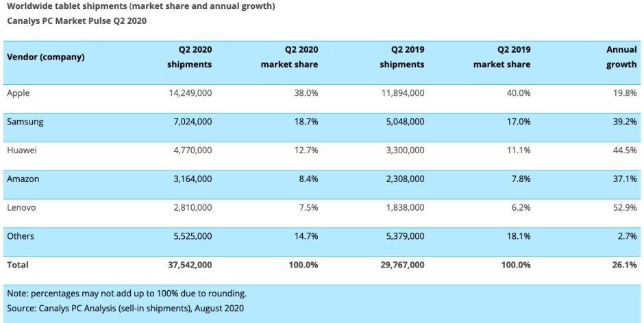Select Apple 38.0% market share value
This screenshot has height=323, width=644.
pyautogui.click(x=306, y=93)
